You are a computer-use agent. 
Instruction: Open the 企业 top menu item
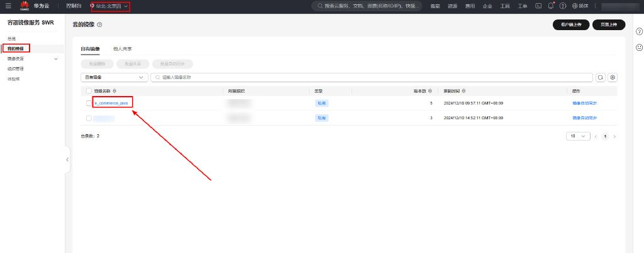[x=487, y=6]
